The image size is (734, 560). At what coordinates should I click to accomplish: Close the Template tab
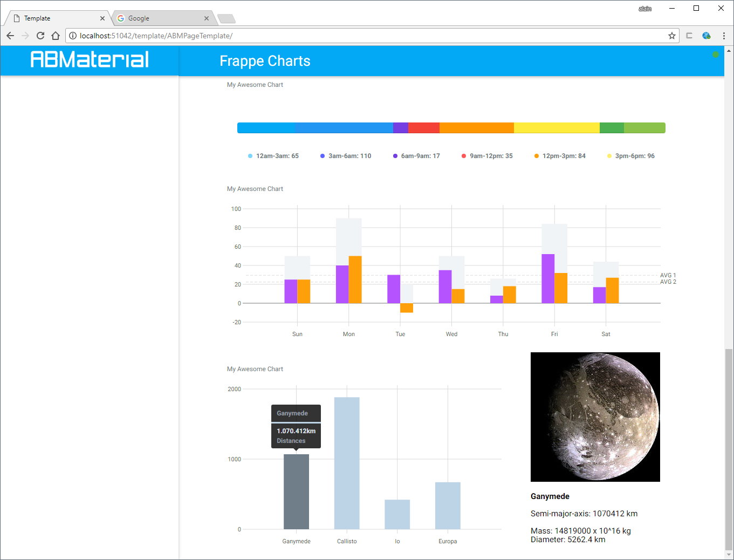point(102,18)
